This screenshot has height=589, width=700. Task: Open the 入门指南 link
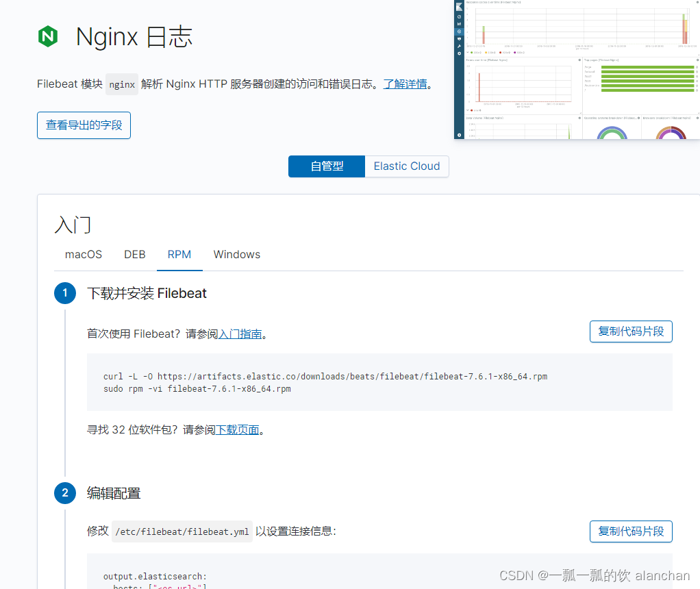(x=241, y=334)
